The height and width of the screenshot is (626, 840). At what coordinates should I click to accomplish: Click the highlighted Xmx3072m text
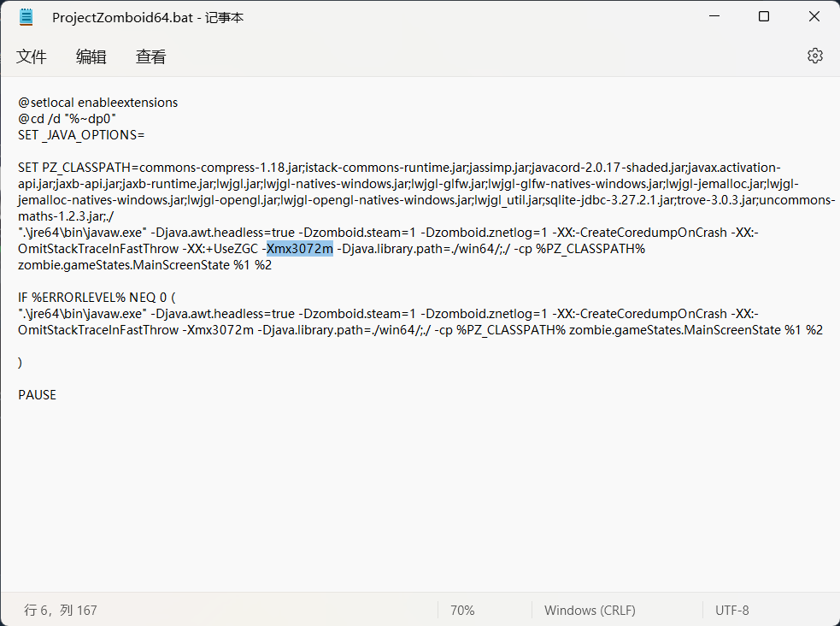(x=300, y=249)
